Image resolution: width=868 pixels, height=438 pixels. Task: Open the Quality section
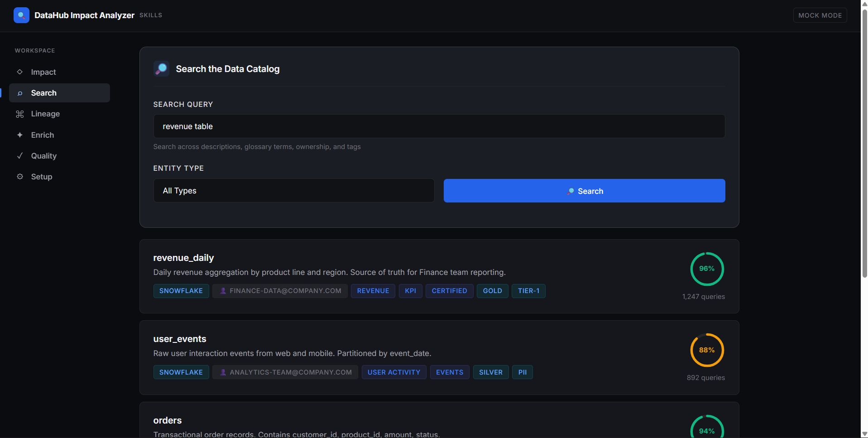pyautogui.click(x=59, y=156)
